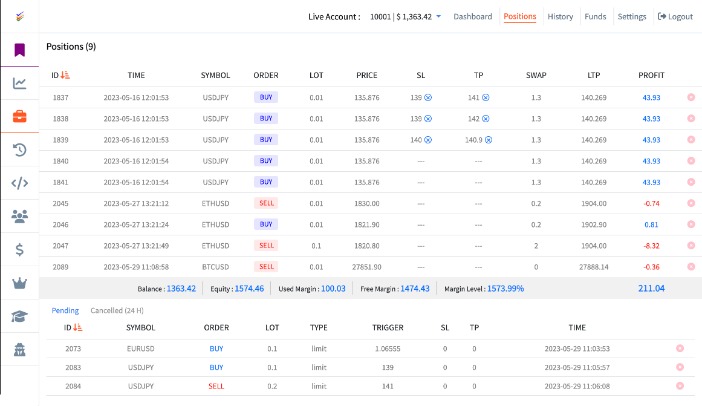Remove SL 139 on position 1838
The height and width of the screenshot is (406, 702).
[x=428, y=119]
